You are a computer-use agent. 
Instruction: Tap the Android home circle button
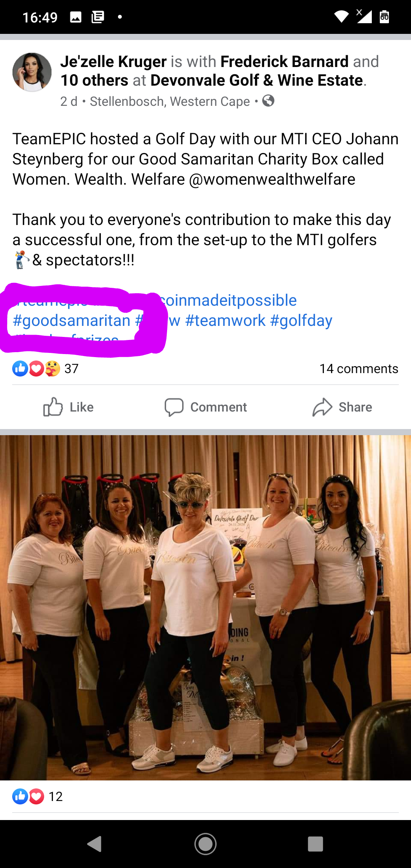pyautogui.click(x=205, y=844)
